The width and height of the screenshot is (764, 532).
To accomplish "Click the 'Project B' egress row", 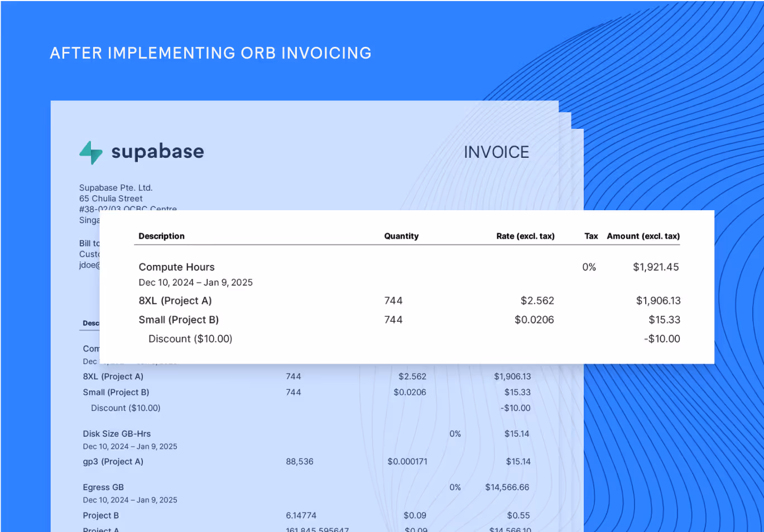I will [101, 515].
